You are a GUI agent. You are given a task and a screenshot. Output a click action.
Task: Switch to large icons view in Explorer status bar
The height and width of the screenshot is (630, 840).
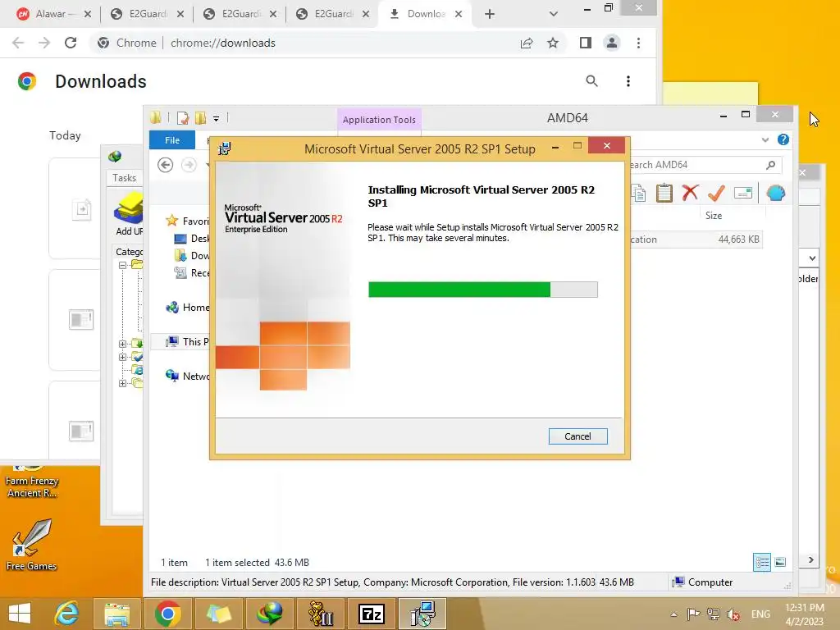pos(780,562)
